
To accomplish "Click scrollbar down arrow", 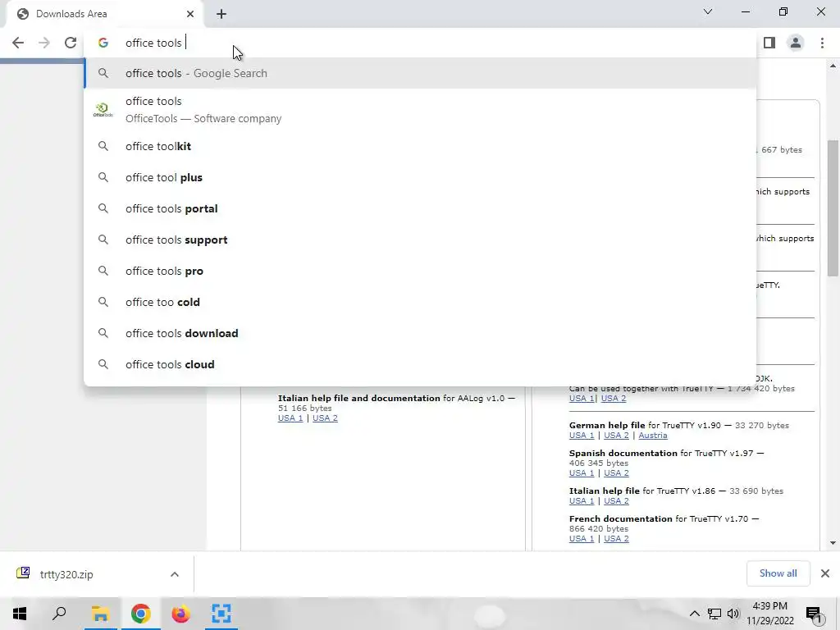I will tap(833, 543).
